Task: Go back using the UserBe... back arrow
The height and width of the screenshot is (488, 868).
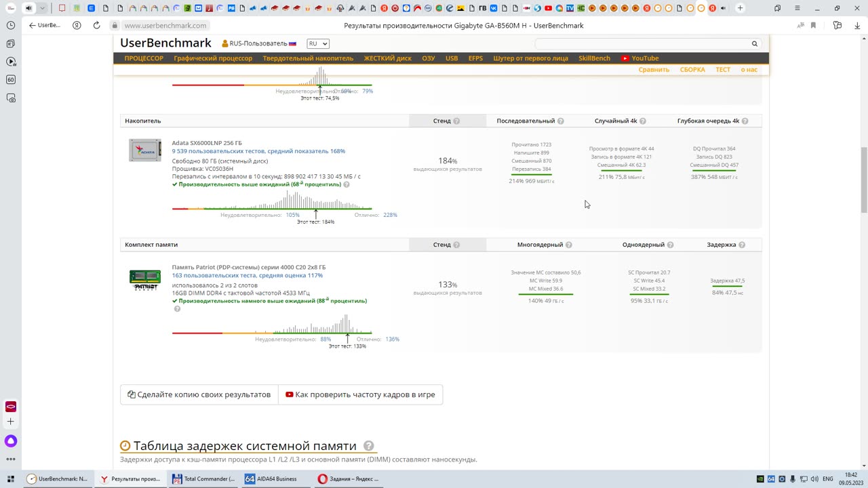Action: [45, 25]
